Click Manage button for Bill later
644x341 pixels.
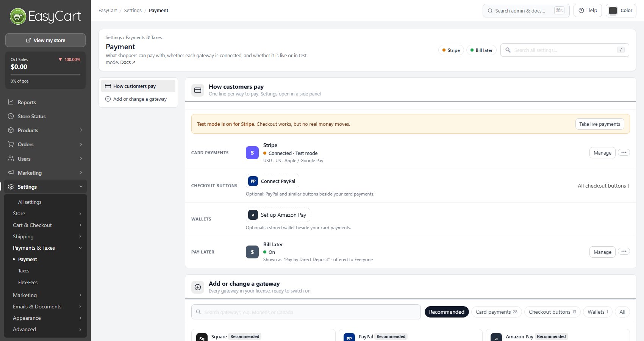tap(602, 252)
